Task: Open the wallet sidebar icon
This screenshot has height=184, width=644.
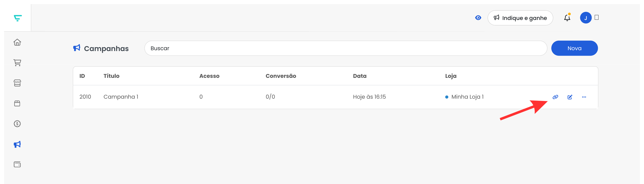Action: (x=17, y=164)
